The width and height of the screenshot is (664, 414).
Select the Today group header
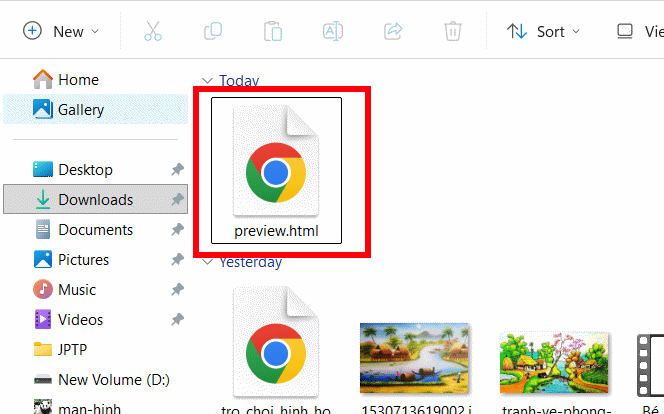tap(239, 80)
